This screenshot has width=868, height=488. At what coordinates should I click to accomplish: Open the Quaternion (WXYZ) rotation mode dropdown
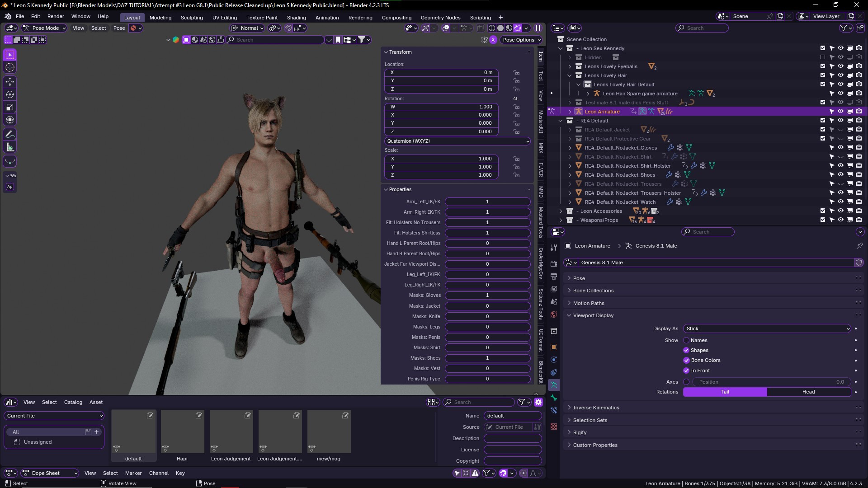(x=457, y=141)
